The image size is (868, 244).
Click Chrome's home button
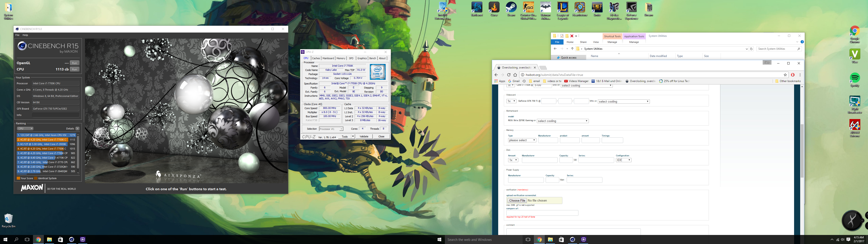tap(515, 75)
